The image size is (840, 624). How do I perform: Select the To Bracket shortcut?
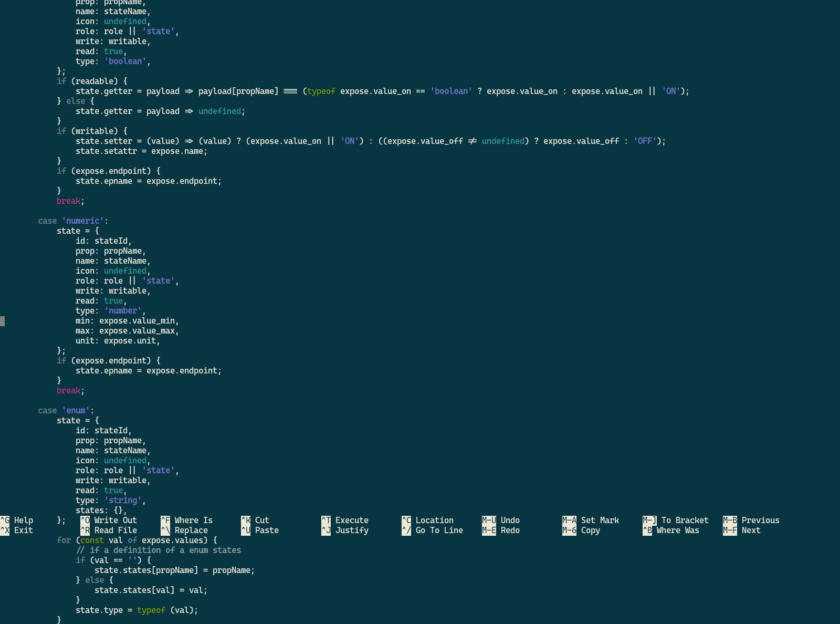click(676, 521)
